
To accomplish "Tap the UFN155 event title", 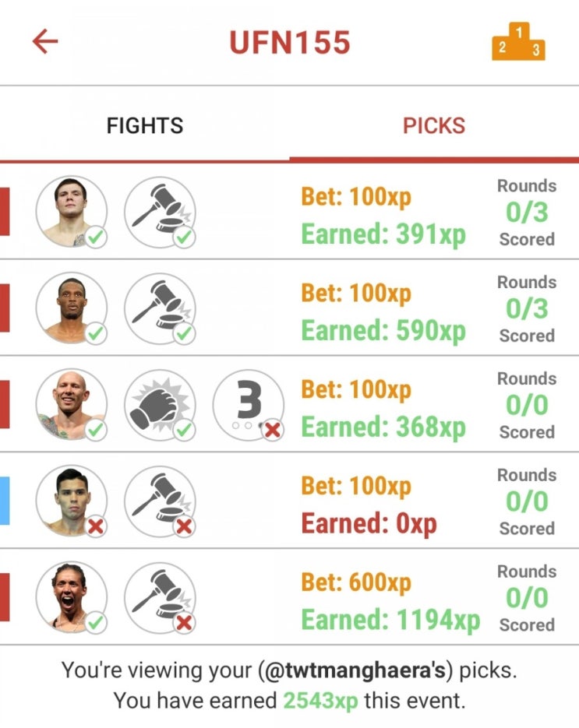I will point(290,42).
